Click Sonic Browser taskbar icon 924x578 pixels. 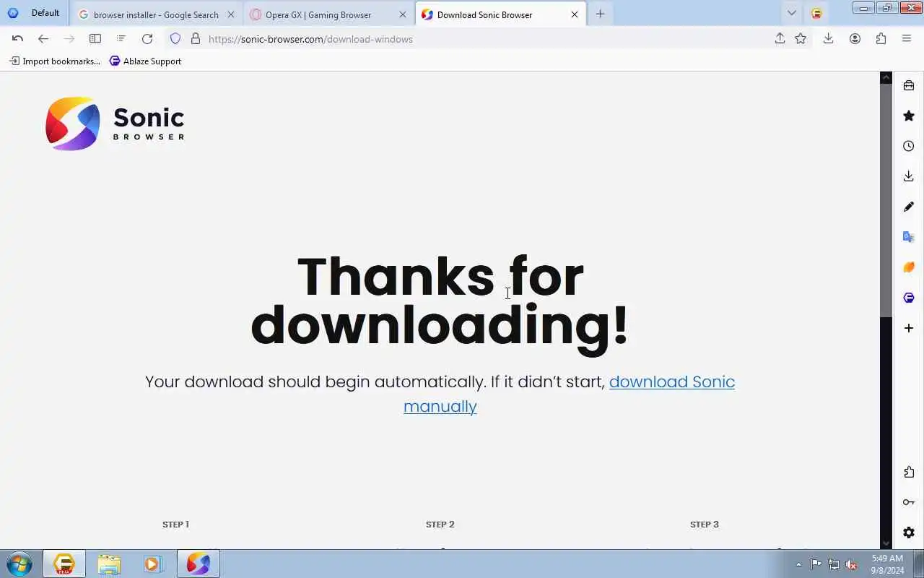pyautogui.click(x=199, y=564)
